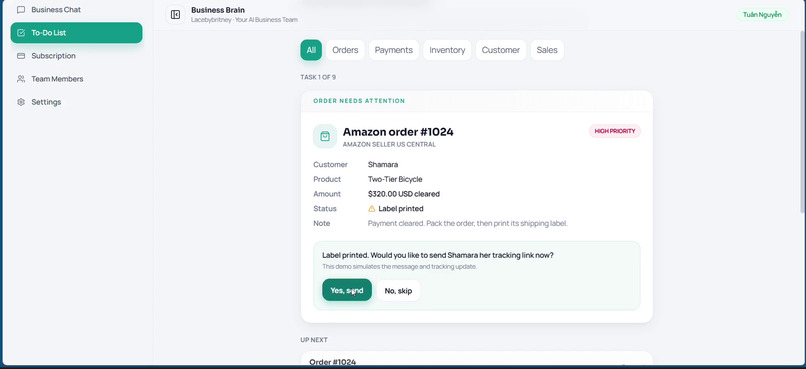806x369 pixels.
Task: Click the Amazon order #1024 heading
Action: [x=398, y=132]
